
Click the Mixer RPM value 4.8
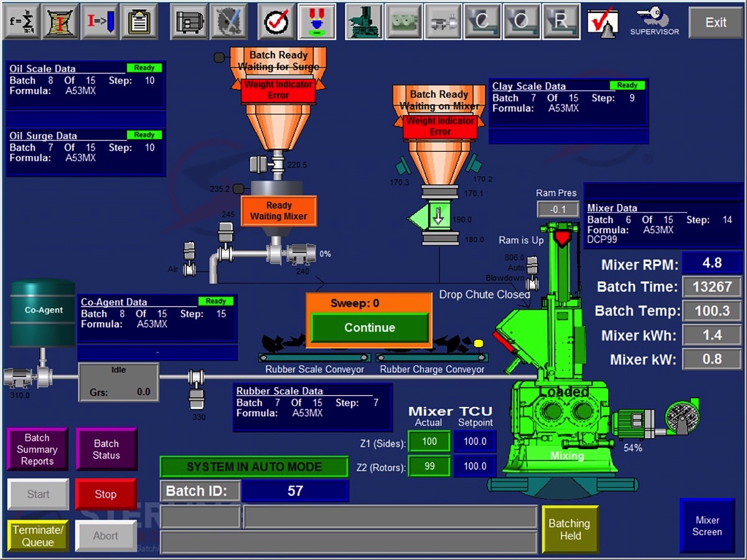(712, 263)
